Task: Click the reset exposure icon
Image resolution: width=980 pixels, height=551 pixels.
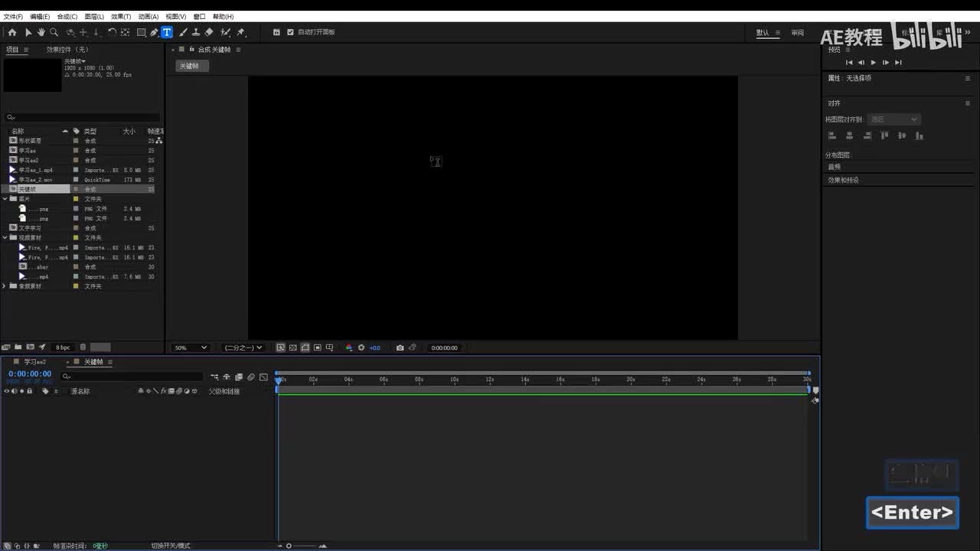Action: tap(361, 347)
